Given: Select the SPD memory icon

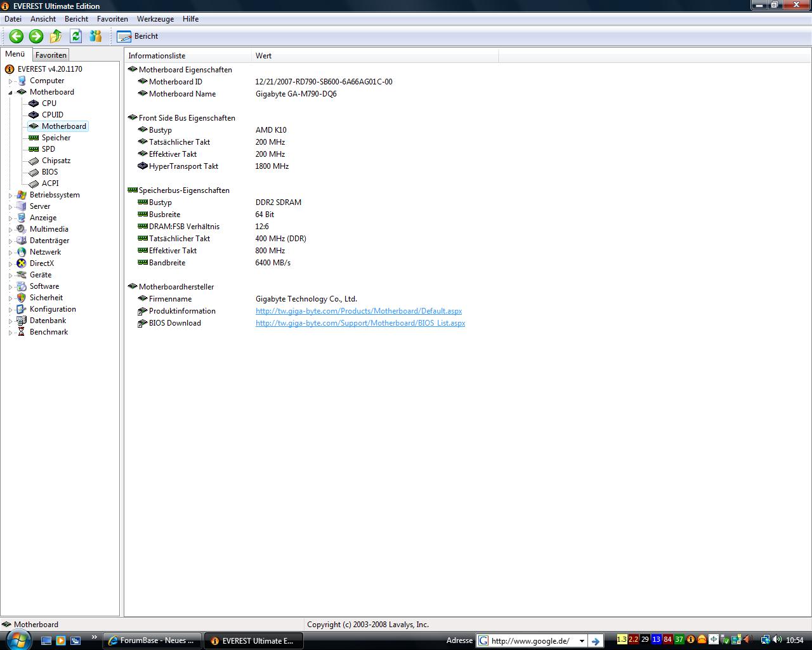Looking at the screenshot, I should click(34, 149).
